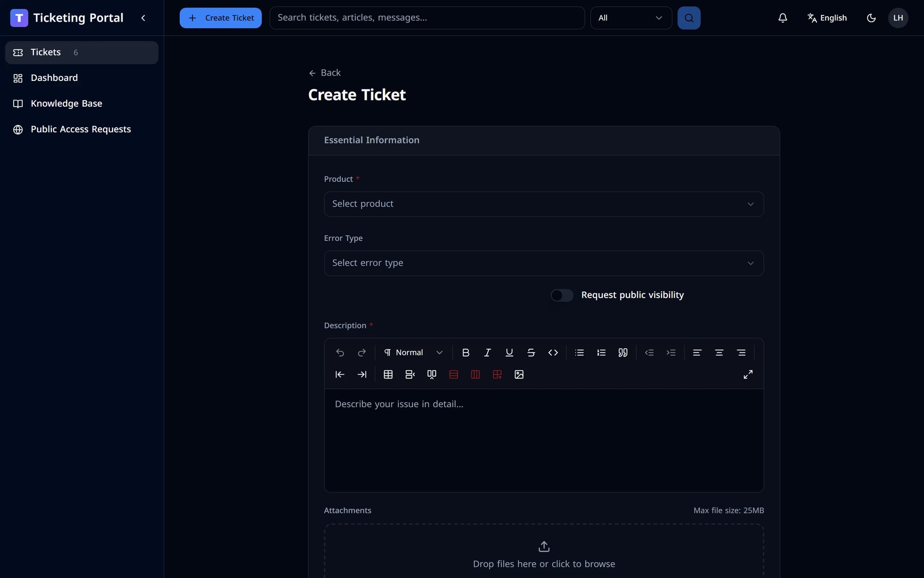Toggle strikethrough formatting

(531, 353)
